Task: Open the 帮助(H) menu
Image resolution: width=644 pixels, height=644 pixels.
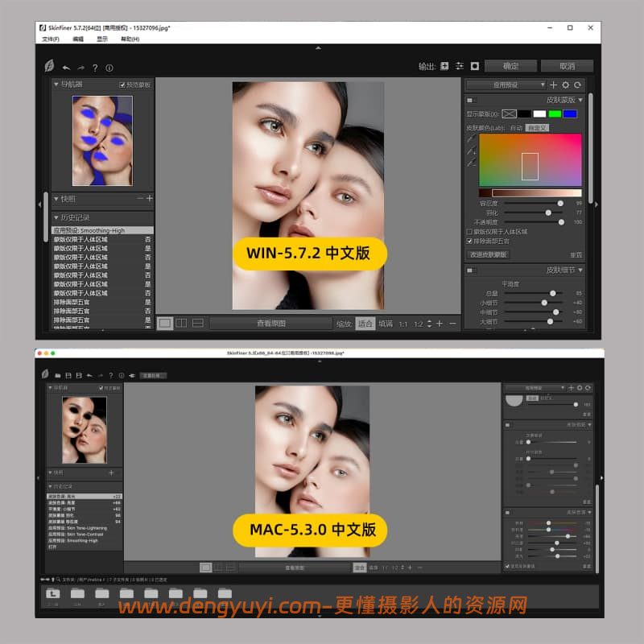Action: (130, 39)
